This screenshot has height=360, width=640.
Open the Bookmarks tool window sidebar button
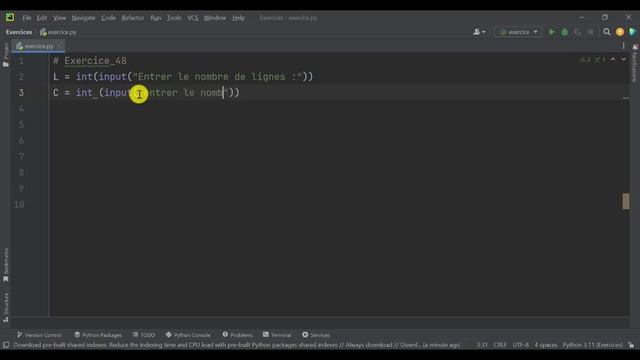click(x=6, y=265)
